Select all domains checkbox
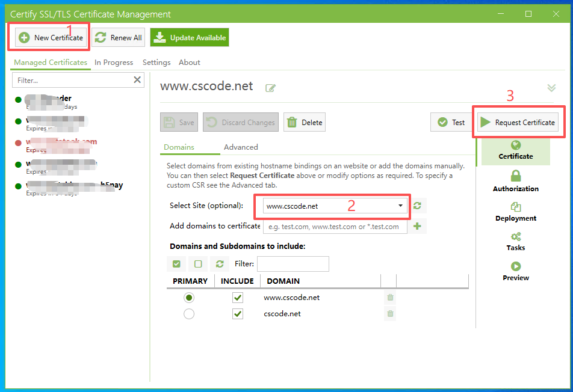This screenshot has height=392, width=573. click(x=176, y=263)
